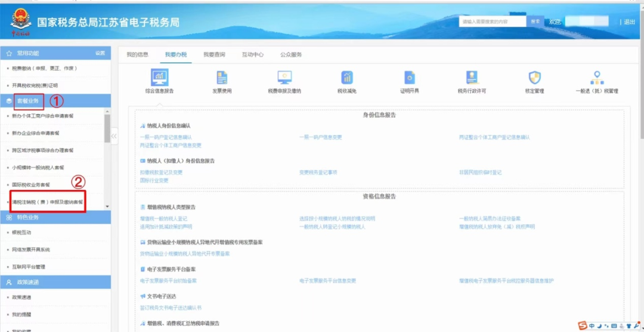
Task: Expand the 特色业务 sidebar section
Action: point(28,217)
